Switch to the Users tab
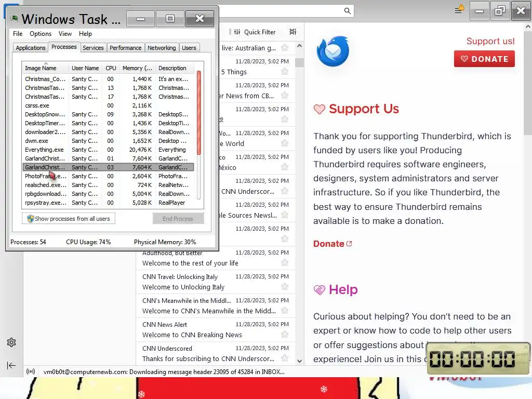Viewport: 532px width, 399px height. coord(189,48)
